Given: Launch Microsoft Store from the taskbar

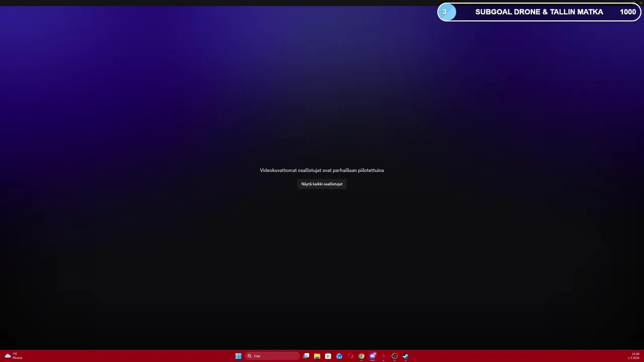Looking at the screenshot, I should 328,356.
